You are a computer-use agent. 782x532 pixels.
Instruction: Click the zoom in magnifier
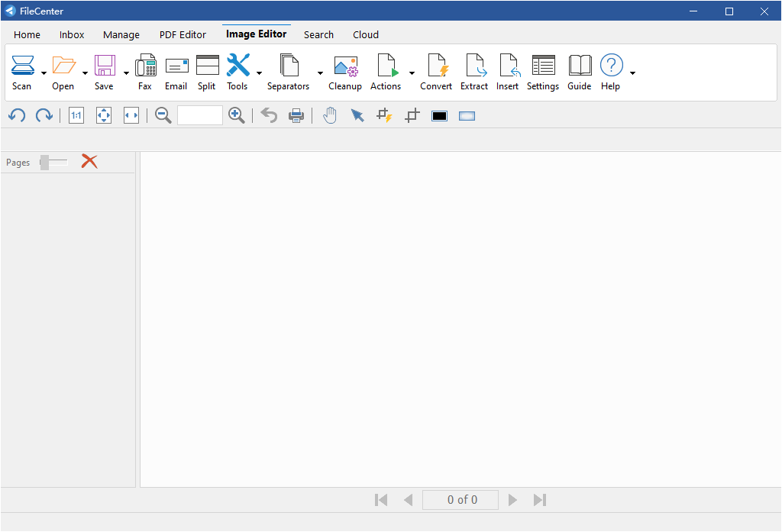pyautogui.click(x=237, y=116)
